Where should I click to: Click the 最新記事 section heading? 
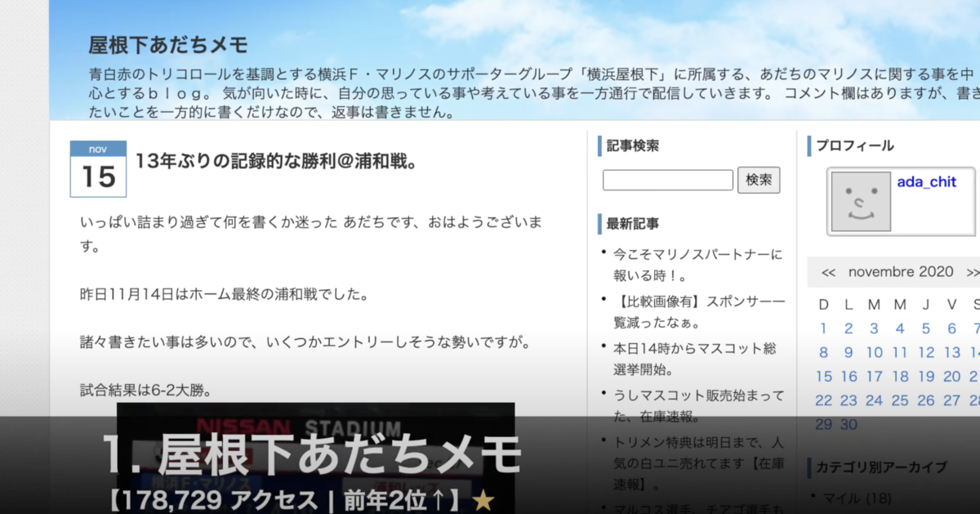tap(633, 223)
